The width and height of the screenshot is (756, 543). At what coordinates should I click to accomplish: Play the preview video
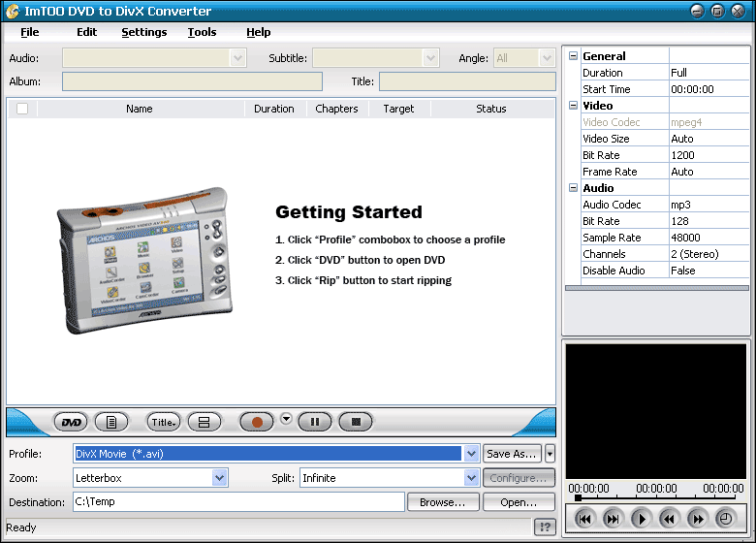tap(641, 519)
